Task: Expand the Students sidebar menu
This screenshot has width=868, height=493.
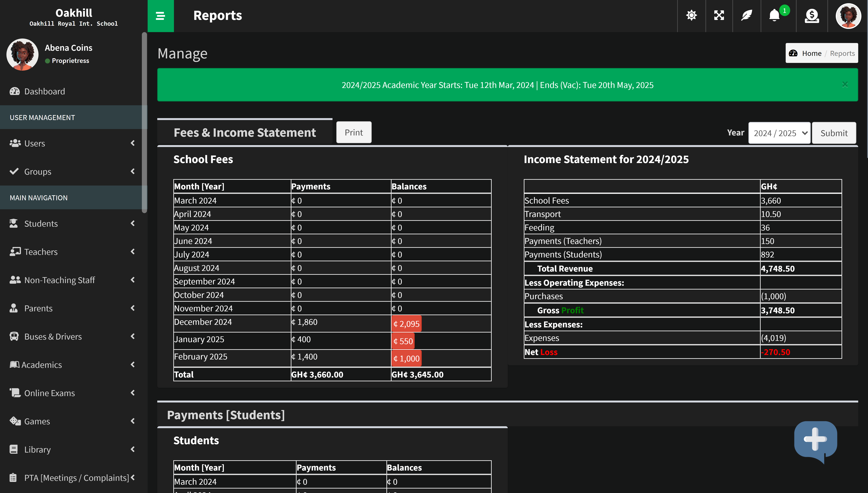Action: (41, 224)
